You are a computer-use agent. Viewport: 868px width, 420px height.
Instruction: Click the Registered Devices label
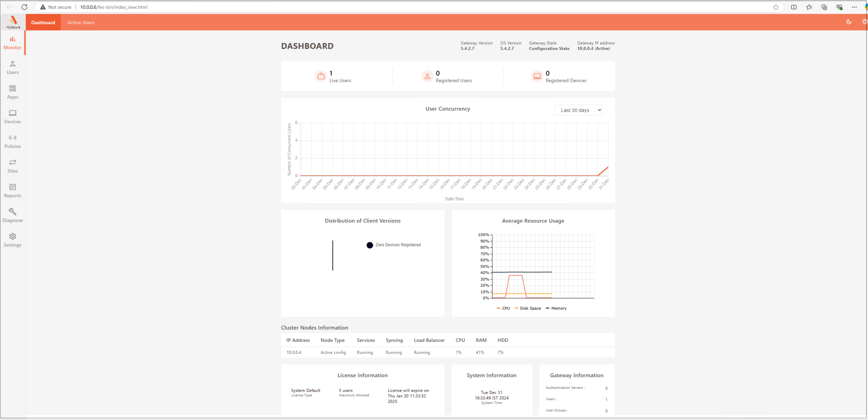coord(566,81)
